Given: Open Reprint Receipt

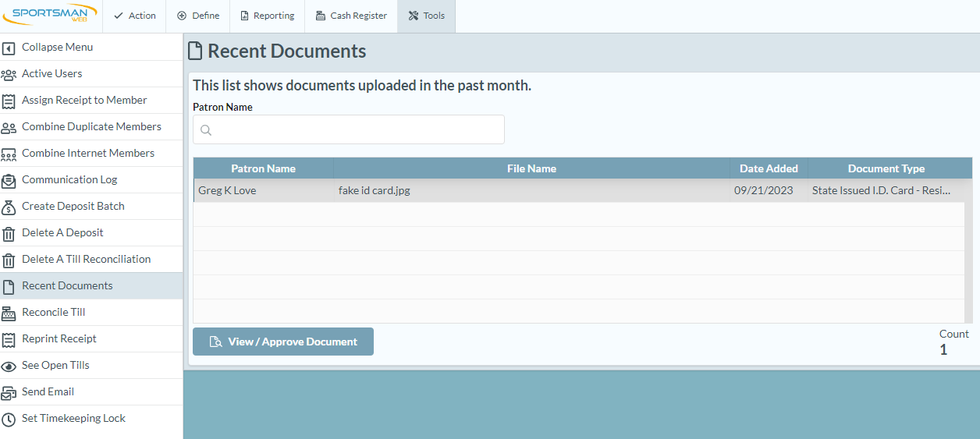Looking at the screenshot, I should click(x=91, y=339).
